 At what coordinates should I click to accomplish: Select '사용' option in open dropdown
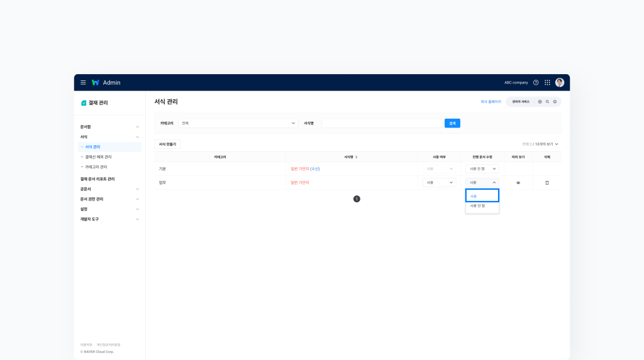pos(482,196)
